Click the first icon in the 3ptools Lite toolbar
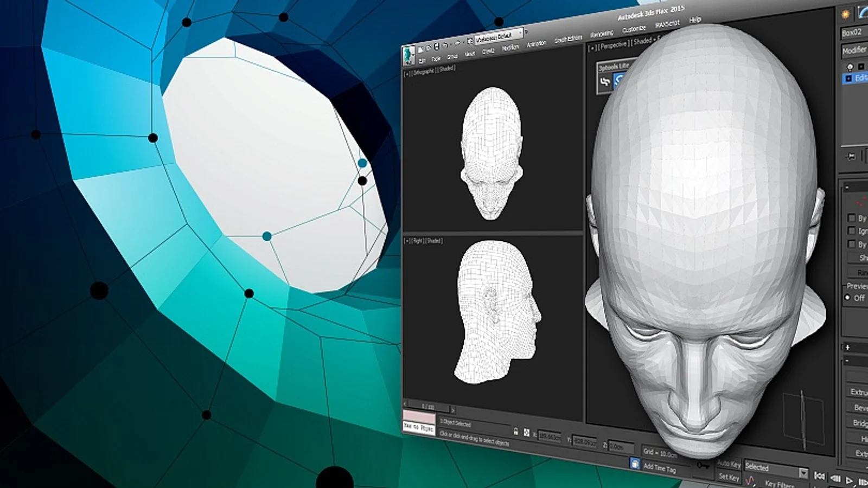Screen dimensions: 868x488 (605, 82)
